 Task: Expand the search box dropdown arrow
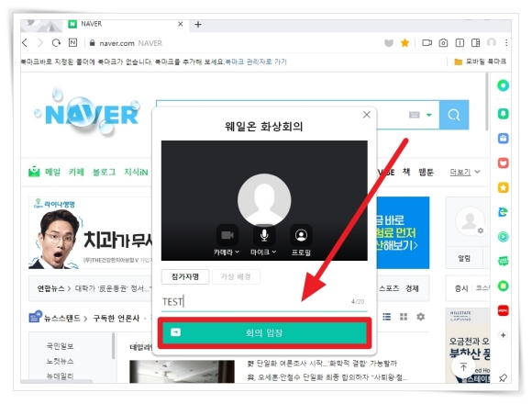tap(429, 115)
